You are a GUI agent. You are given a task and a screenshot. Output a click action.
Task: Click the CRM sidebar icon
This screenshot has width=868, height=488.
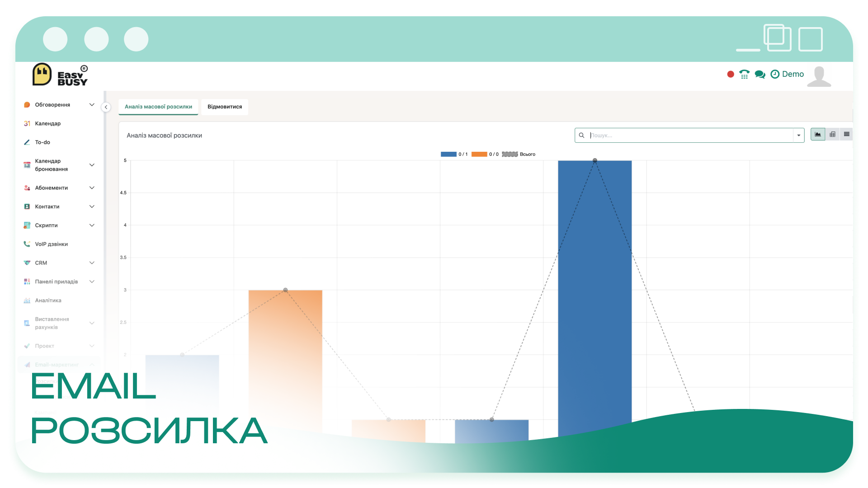coord(27,263)
